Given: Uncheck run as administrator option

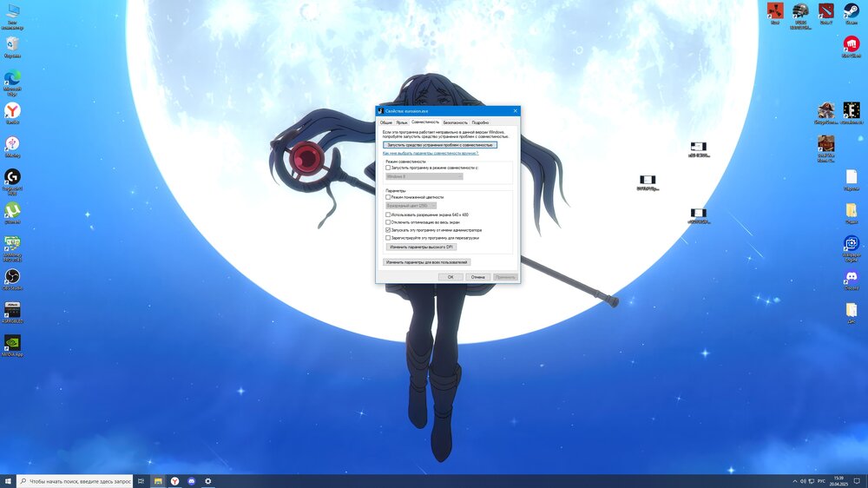Looking at the screenshot, I should click(x=388, y=230).
